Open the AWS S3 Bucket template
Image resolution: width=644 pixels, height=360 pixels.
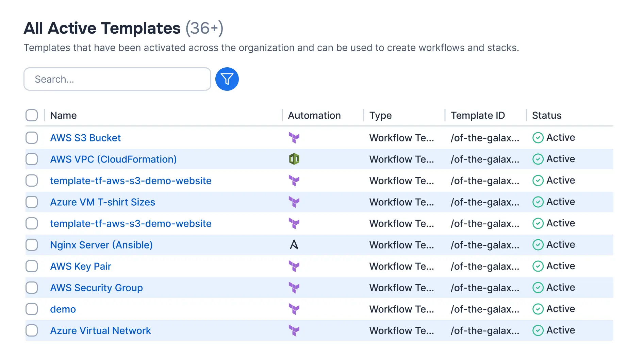[x=85, y=138]
